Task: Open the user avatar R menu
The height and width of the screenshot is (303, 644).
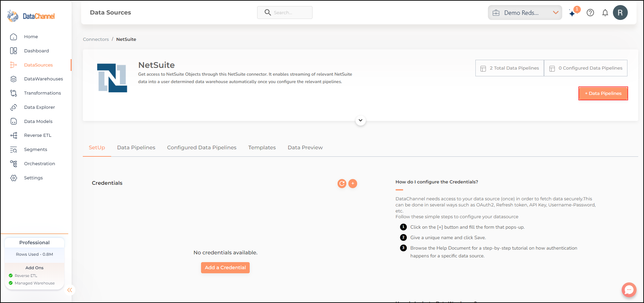Action: 620,12
